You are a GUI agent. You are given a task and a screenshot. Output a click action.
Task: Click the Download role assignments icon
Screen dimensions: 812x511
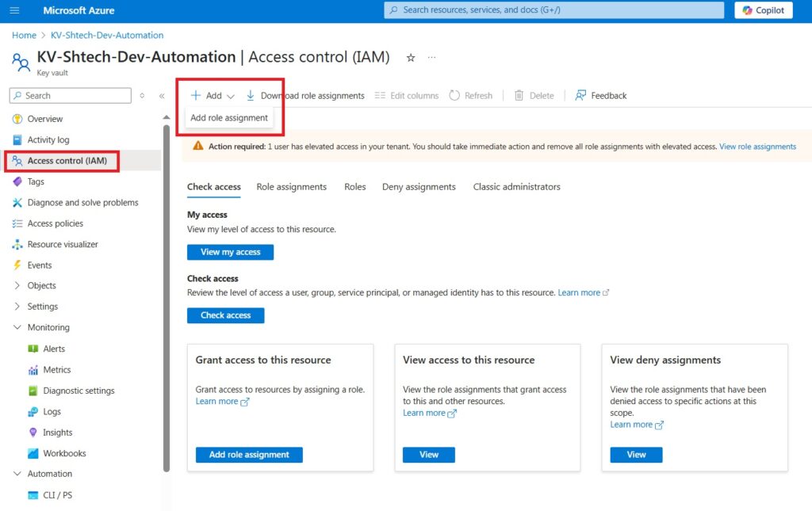(x=251, y=95)
